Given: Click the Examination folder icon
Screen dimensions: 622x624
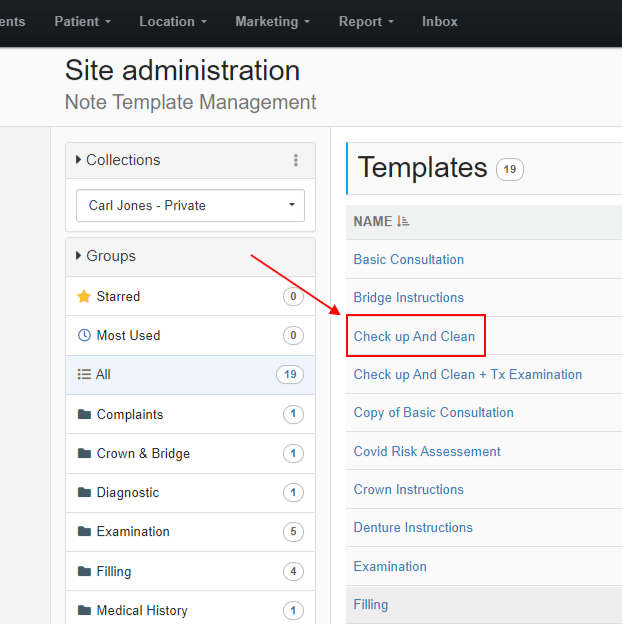Looking at the screenshot, I should pos(84,531).
